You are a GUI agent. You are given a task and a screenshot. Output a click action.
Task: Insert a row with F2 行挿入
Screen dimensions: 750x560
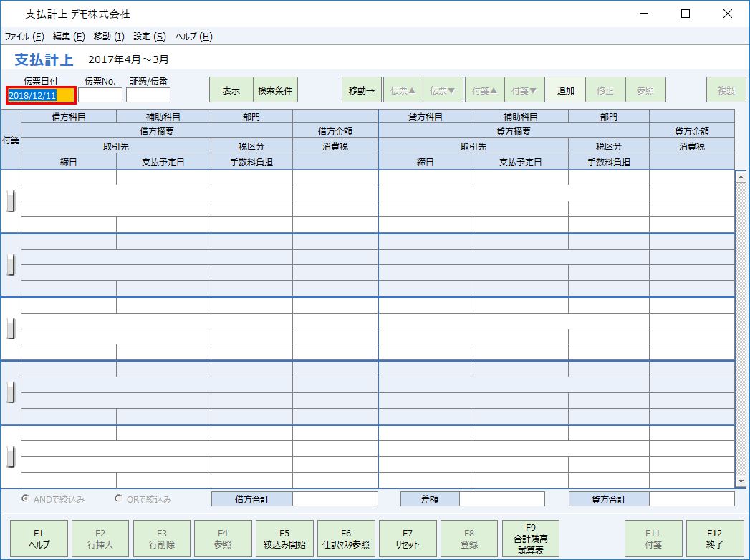coord(100,537)
